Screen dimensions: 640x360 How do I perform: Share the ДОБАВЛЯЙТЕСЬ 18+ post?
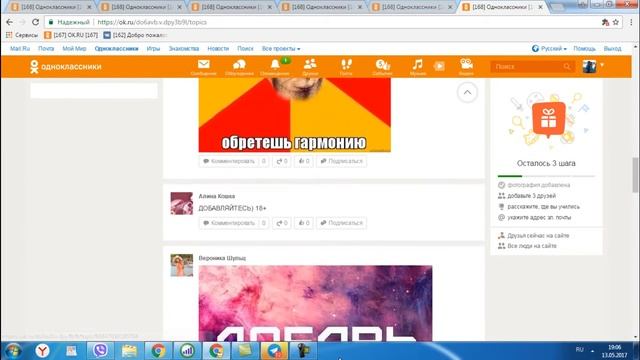282,223
